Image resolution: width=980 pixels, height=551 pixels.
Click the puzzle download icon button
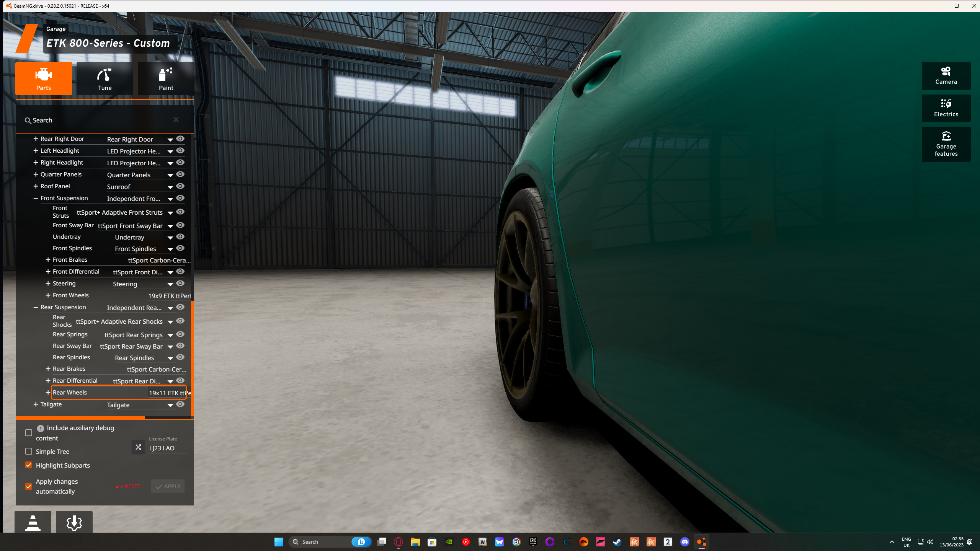(74, 523)
